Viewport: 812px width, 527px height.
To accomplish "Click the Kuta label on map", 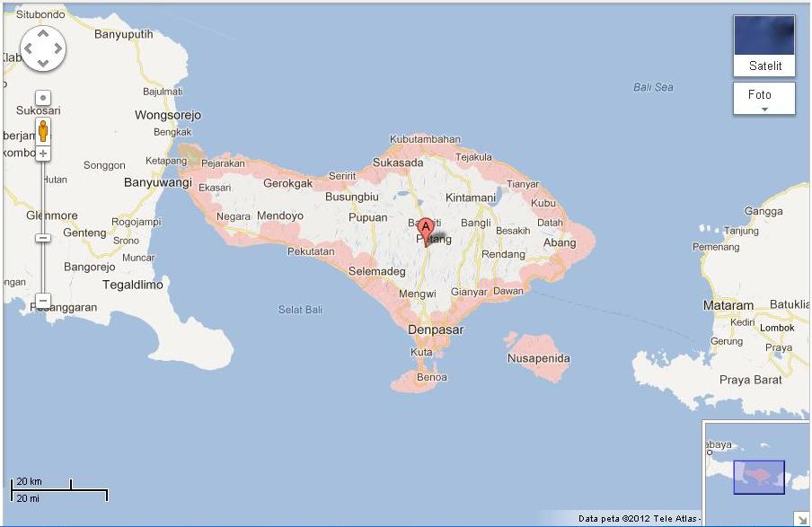I will (421, 352).
